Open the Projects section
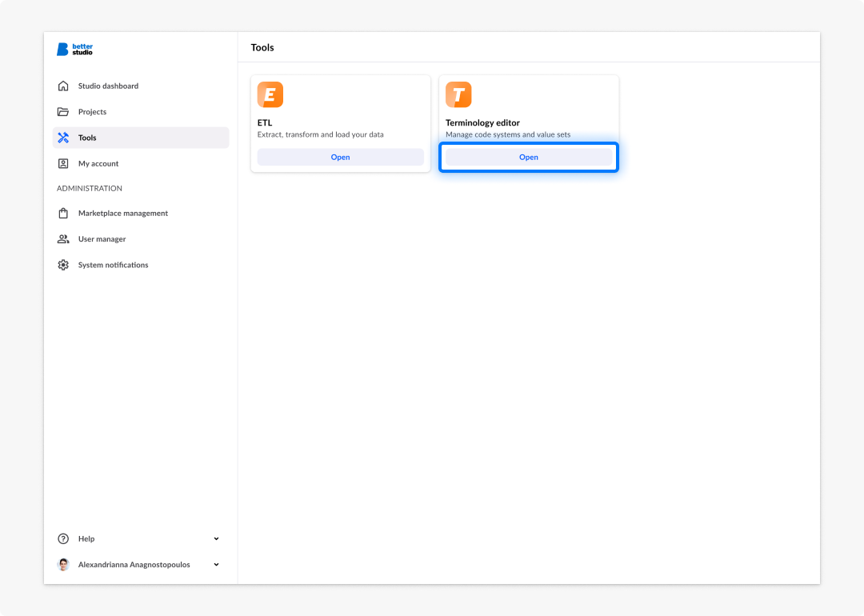The image size is (864, 616). (141, 112)
